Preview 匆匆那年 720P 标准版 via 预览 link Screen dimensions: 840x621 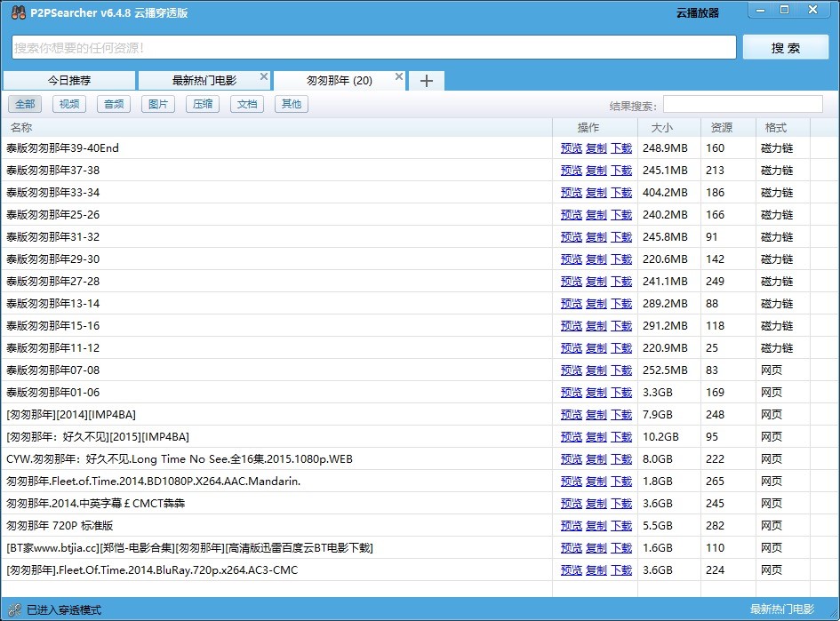pos(572,525)
